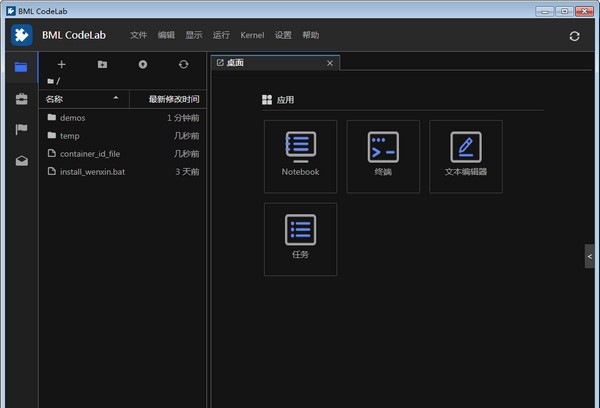Image resolution: width=600 pixels, height=408 pixels.
Task: Close the 桌面 tab
Action: (330, 63)
